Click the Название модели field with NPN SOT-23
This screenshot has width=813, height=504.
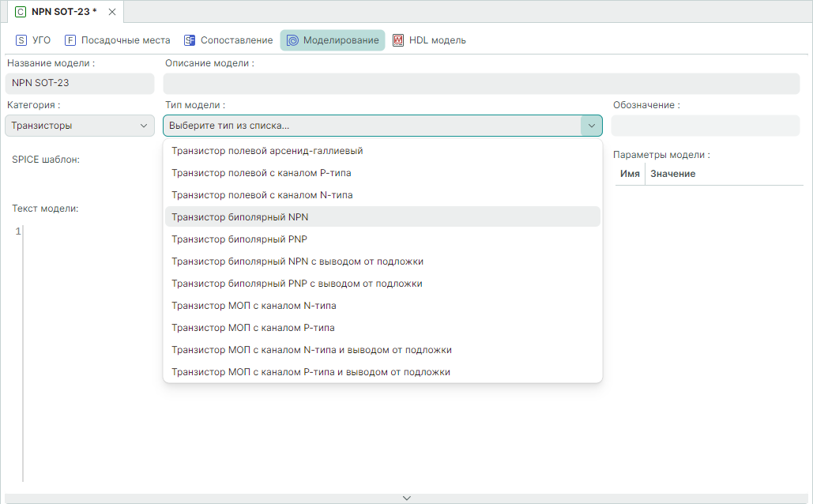80,83
